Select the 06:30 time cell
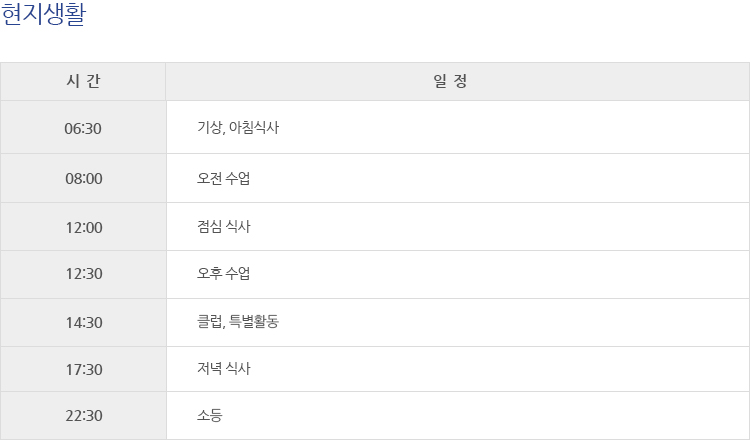The width and height of the screenshot is (750, 447). click(x=83, y=128)
